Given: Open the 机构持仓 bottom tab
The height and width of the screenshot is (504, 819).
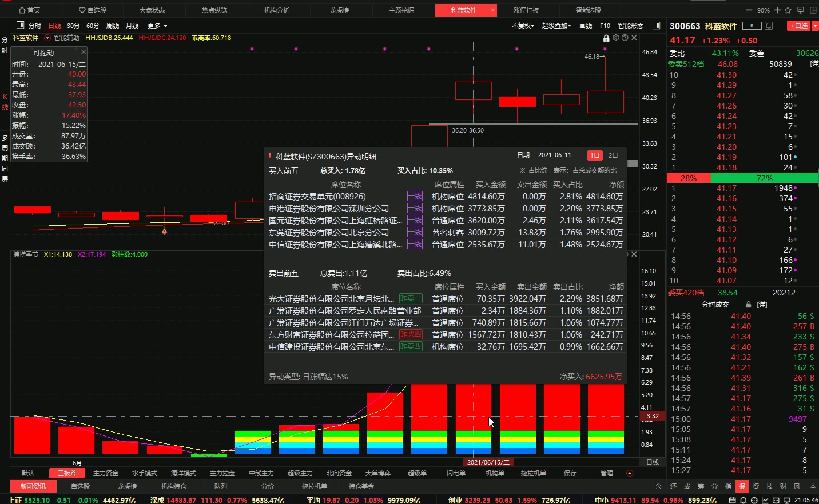Looking at the screenshot, I should 174,486.
